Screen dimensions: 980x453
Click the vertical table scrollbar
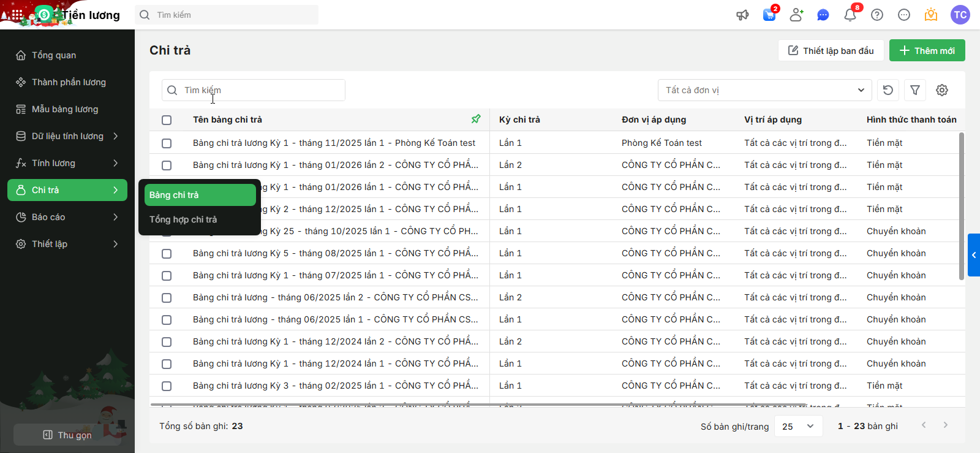[962, 206]
